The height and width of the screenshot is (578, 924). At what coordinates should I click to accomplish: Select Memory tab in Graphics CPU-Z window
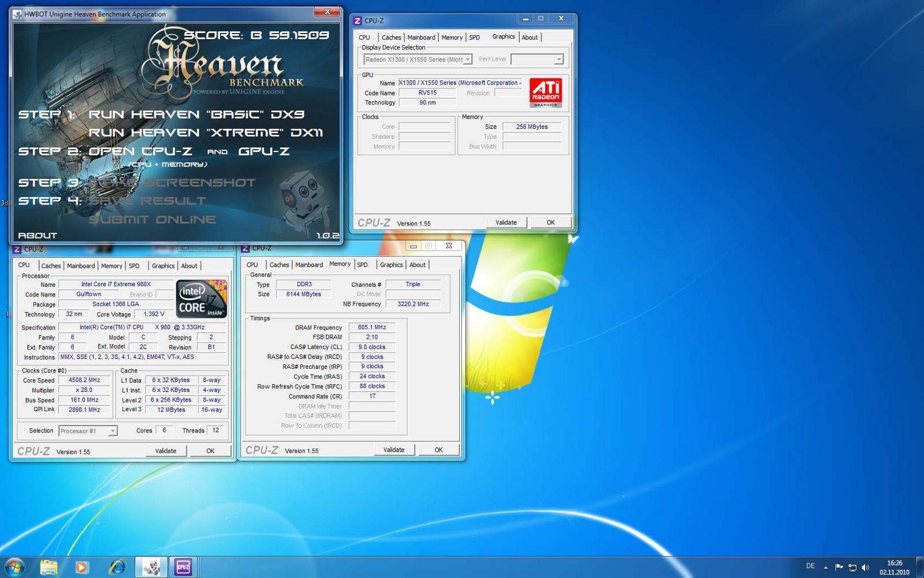click(452, 38)
